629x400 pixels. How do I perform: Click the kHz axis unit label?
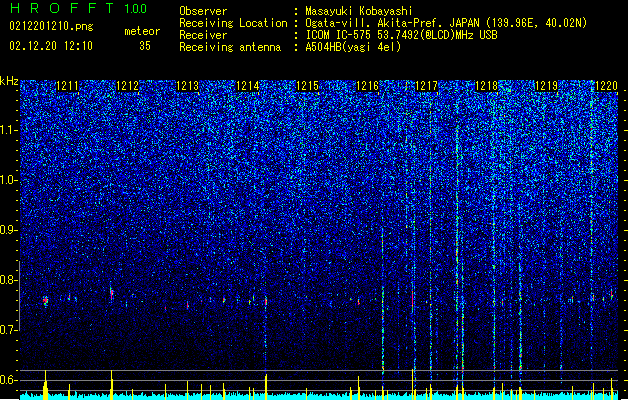(x=9, y=81)
